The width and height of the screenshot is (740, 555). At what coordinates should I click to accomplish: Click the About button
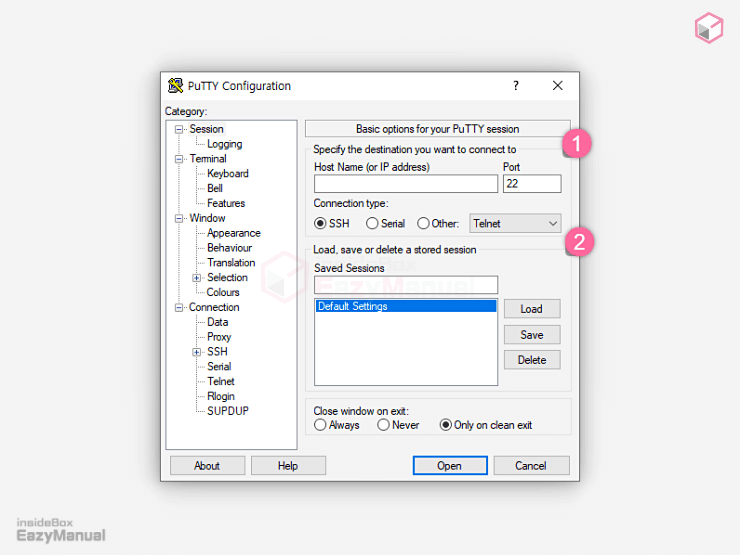coord(207,466)
